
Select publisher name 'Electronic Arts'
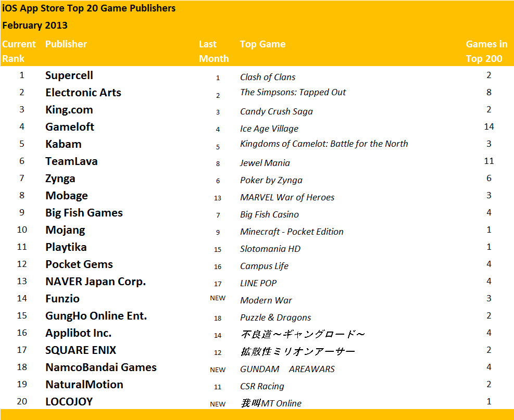83,93
